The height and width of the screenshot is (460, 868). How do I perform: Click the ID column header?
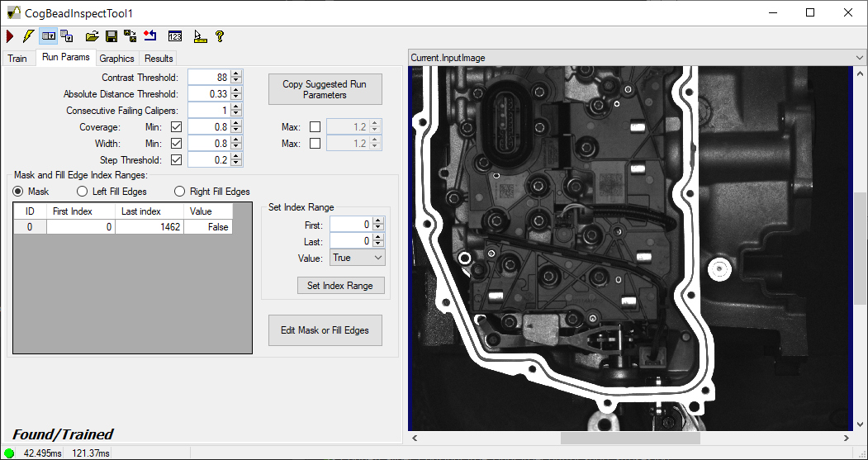pos(30,211)
